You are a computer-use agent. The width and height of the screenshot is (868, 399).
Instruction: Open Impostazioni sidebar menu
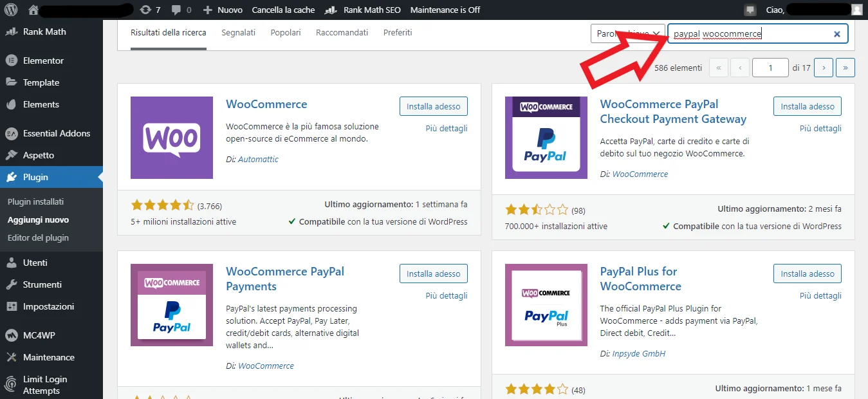pos(51,306)
